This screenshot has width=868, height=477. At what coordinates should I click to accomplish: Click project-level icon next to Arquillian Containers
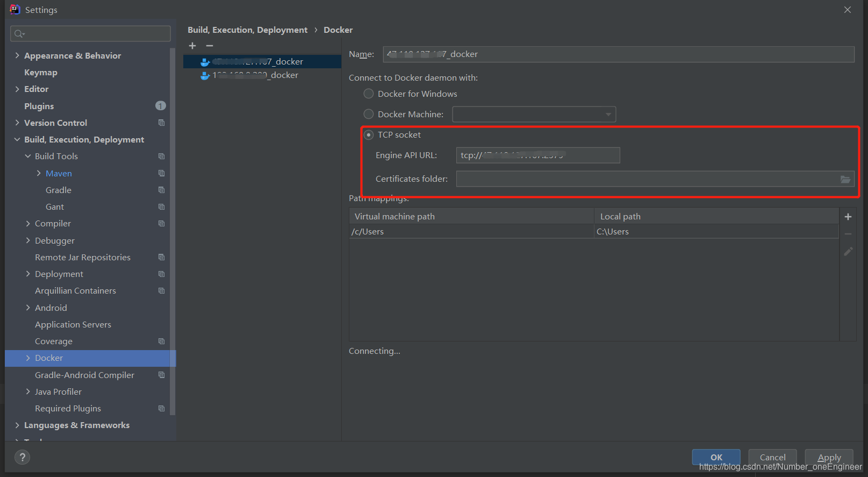coord(161,290)
